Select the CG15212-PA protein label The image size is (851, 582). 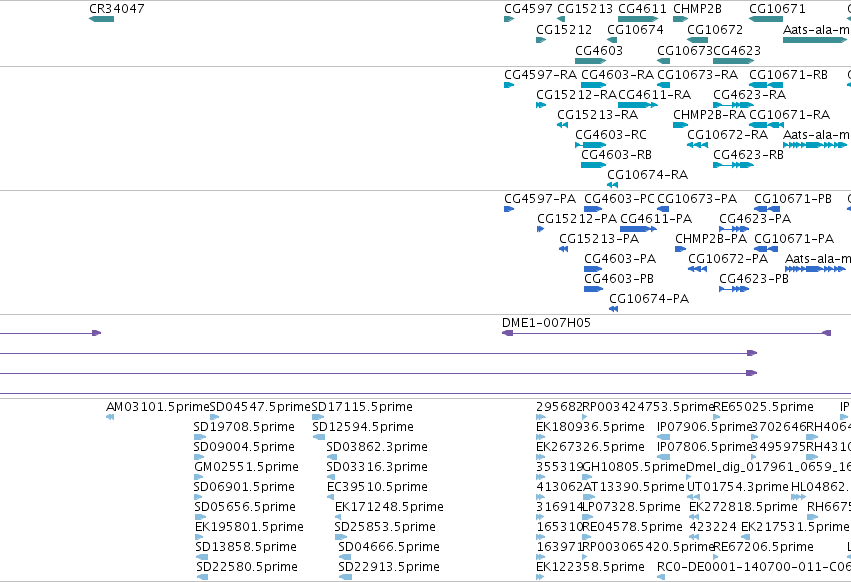(577, 219)
